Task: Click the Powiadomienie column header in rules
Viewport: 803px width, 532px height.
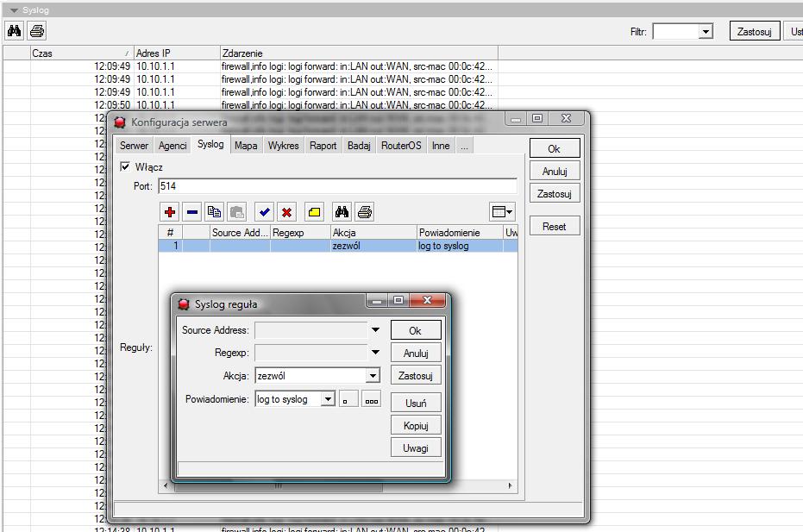Action: (460, 233)
